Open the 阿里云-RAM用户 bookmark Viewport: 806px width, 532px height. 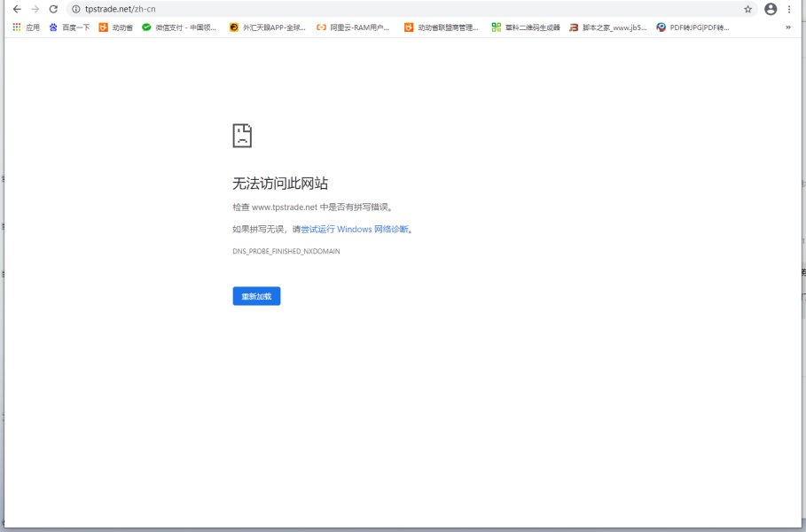tap(354, 27)
